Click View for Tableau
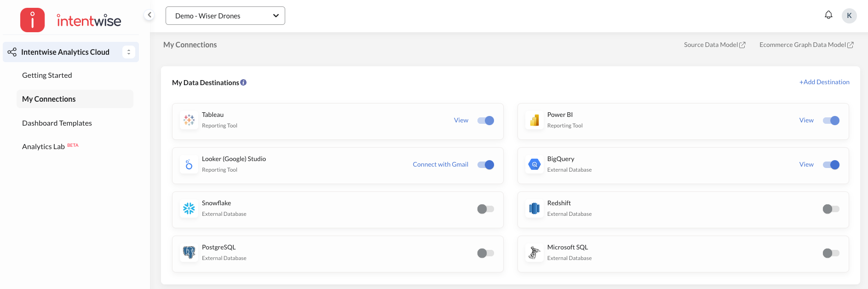 pos(461,120)
